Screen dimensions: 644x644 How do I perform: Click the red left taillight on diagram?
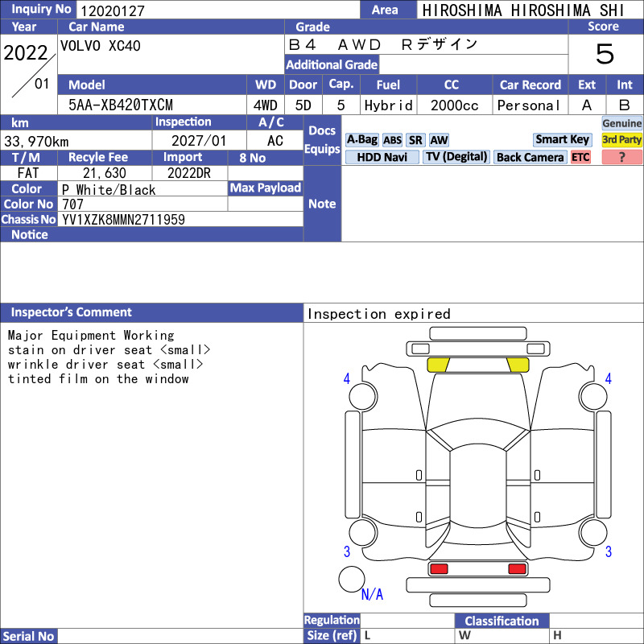pos(439,569)
